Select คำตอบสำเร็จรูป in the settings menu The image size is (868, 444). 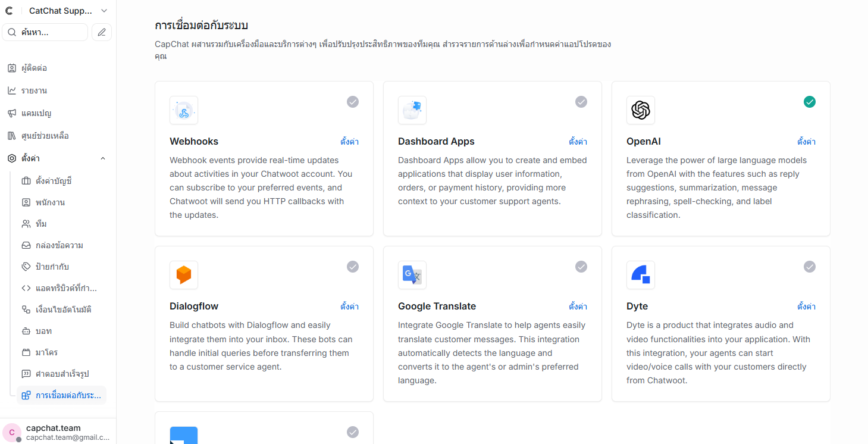(62, 373)
